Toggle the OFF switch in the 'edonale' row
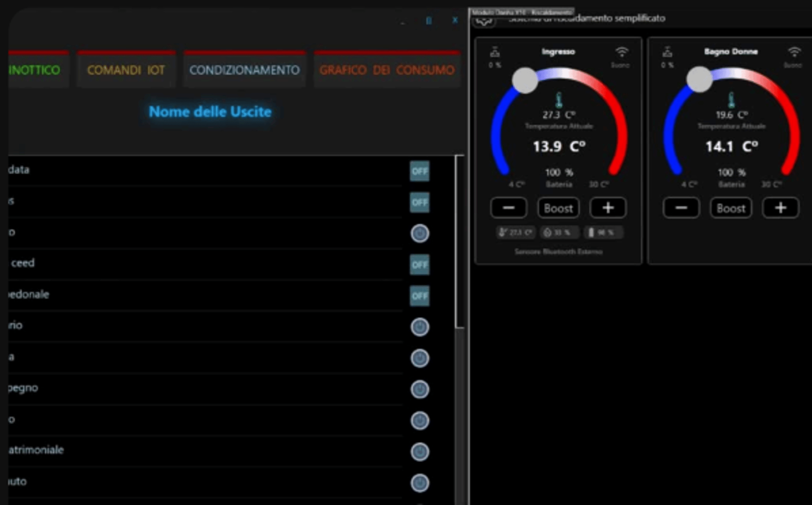 [420, 296]
